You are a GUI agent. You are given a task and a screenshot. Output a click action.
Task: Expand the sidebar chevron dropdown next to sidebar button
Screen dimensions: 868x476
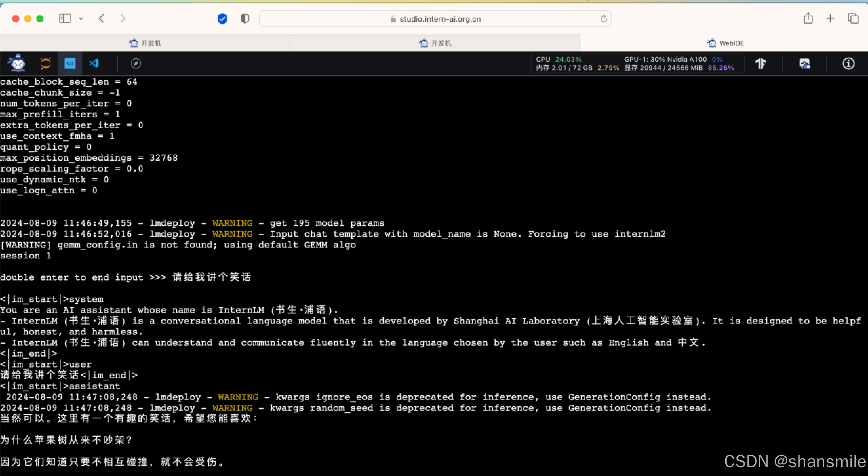[x=81, y=19]
